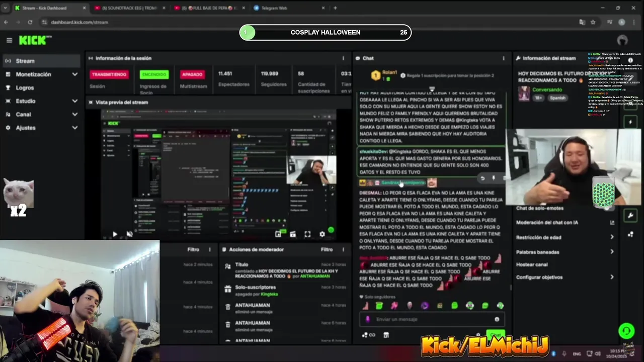Screen dimensions: 644x362
Task: Toggle picture-in-picture on stream preview
Action: tap(278, 234)
